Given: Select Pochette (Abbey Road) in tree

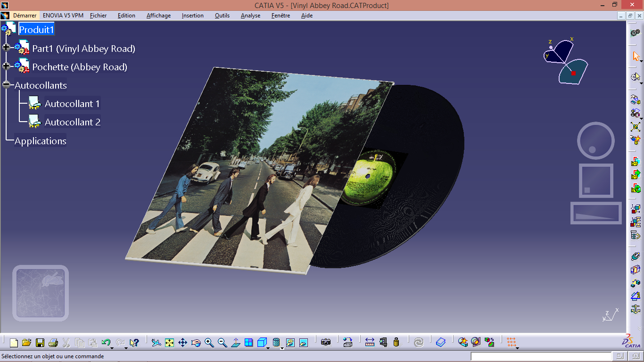Looking at the screenshot, I should pos(80,67).
